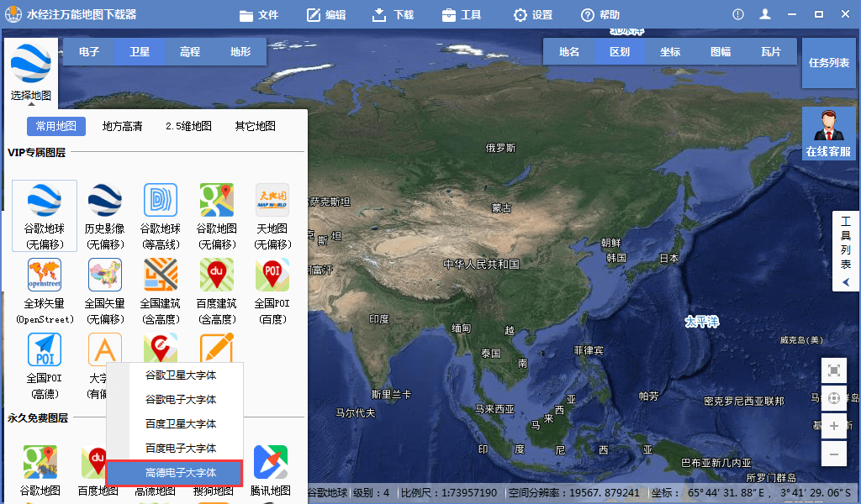
Task: Switch to 其它地图 category tab
Action: click(256, 126)
